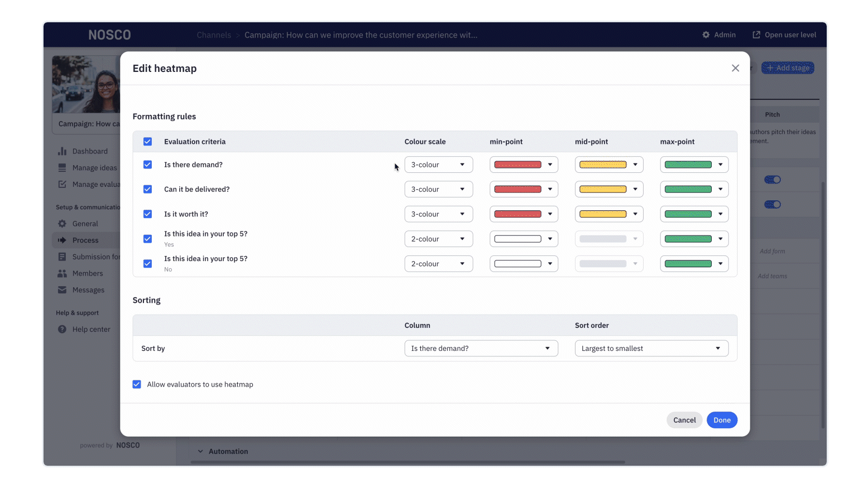
Task: Select Manage ideas in the sidebar
Action: tap(94, 167)
